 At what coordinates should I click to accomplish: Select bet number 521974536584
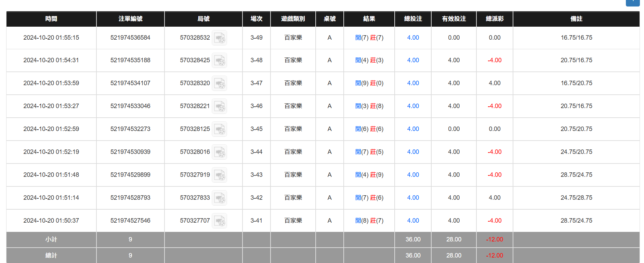point(130,38)
